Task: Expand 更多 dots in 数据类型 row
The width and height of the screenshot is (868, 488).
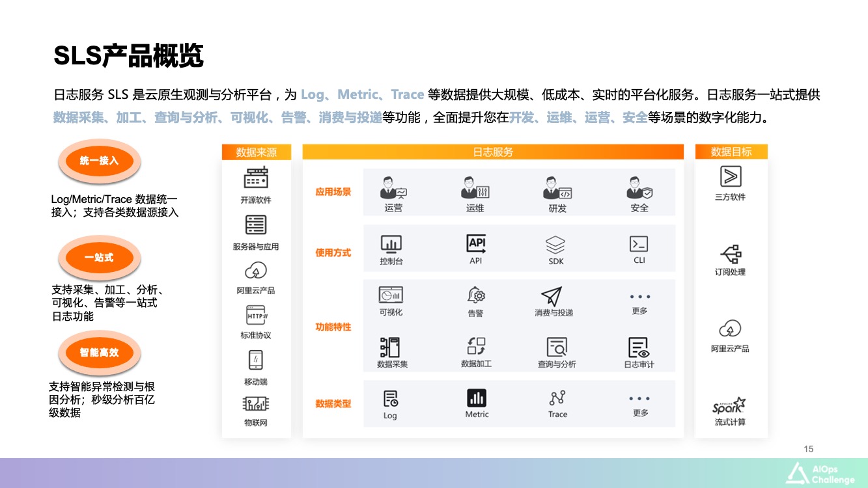Action: click(639, 398)
